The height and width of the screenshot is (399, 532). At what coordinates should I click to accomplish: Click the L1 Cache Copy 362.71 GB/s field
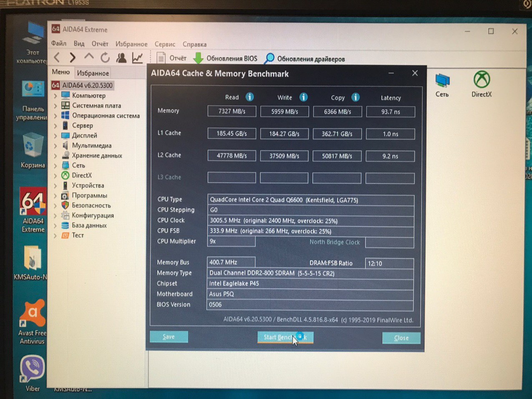coord(337,134)
